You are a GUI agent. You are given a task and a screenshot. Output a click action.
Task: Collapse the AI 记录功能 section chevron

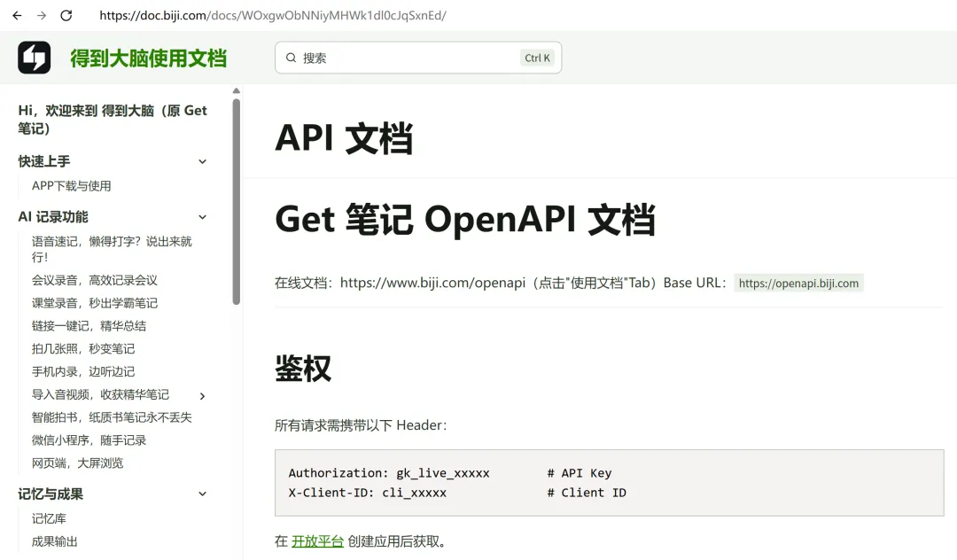(x=203, y=217)
